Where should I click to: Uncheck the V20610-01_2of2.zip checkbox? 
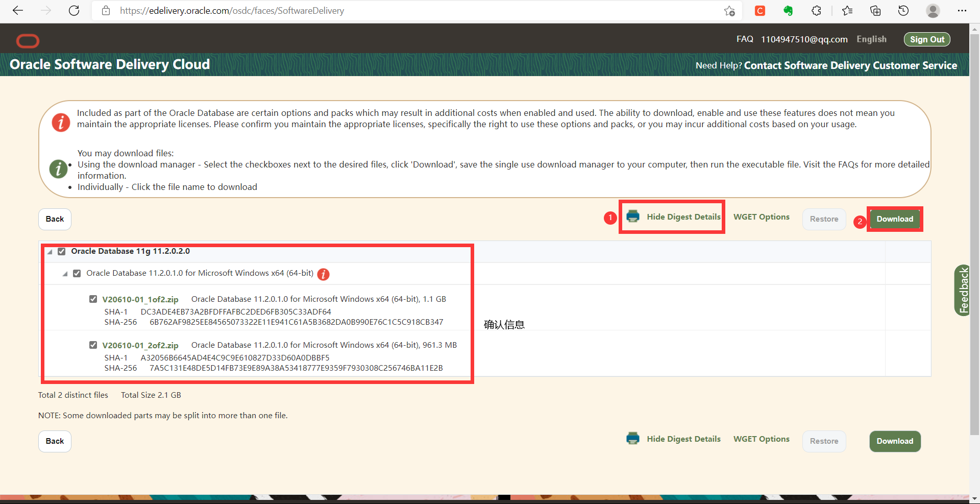[x=93, y=345]
